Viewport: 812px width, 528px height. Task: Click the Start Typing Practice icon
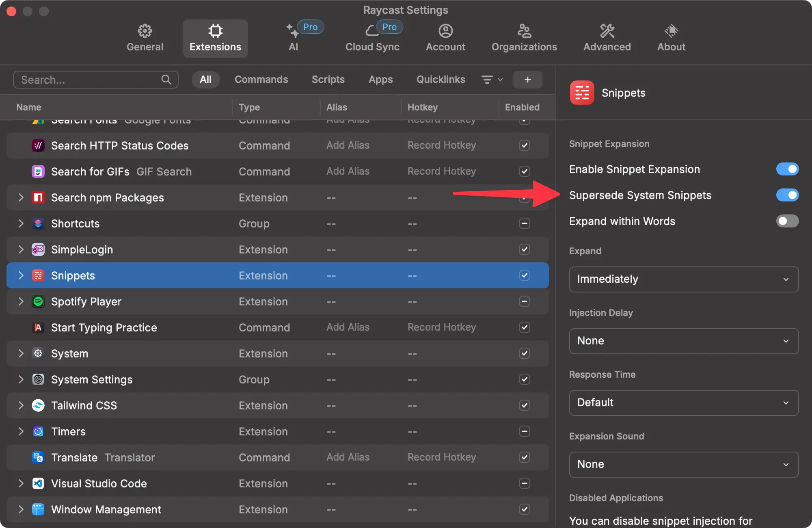38,327
